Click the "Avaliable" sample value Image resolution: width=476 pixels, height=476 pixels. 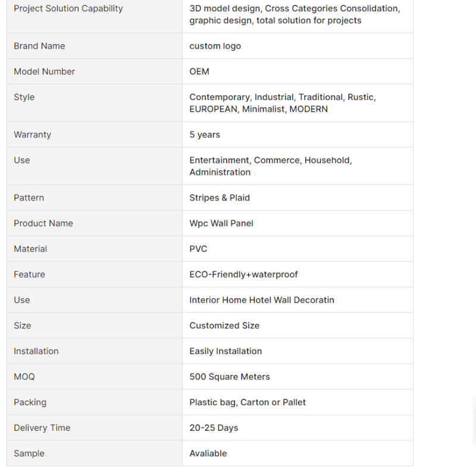coord(208,453)
